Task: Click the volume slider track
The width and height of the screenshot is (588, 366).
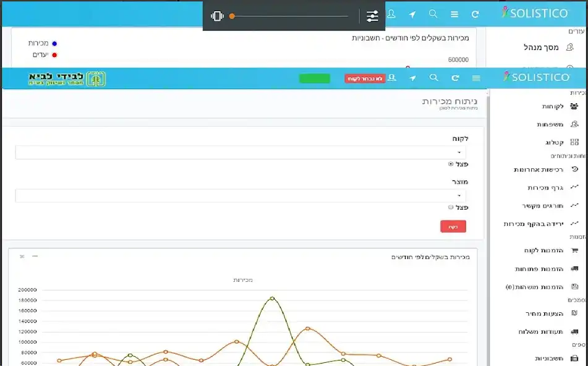Action: point(291,16)
